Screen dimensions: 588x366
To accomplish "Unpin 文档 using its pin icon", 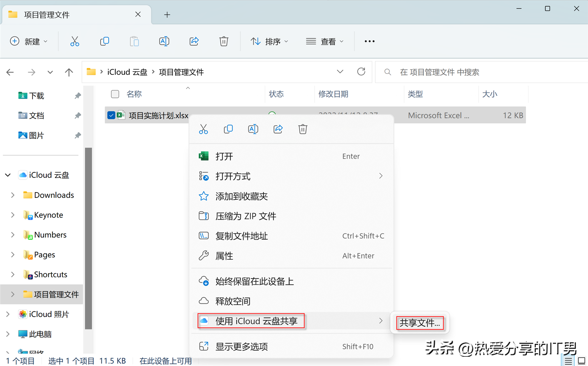I will [x=78, y=115].
